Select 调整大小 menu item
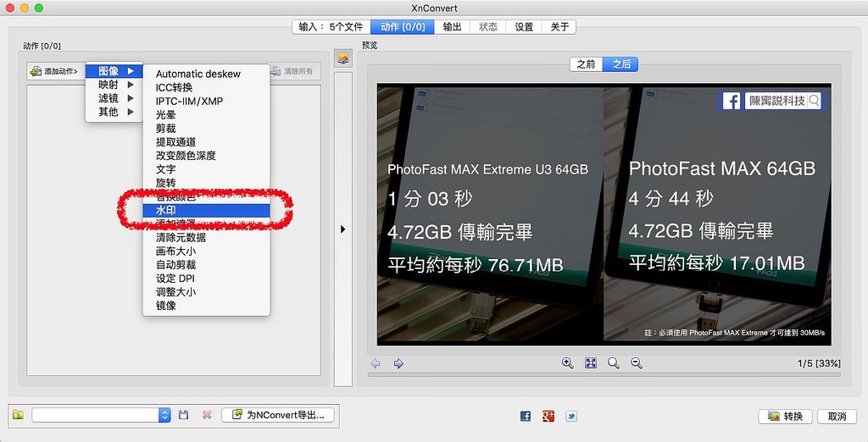This screenshot has width=868, height=442. pyautogui.click(x=206, y=291)
